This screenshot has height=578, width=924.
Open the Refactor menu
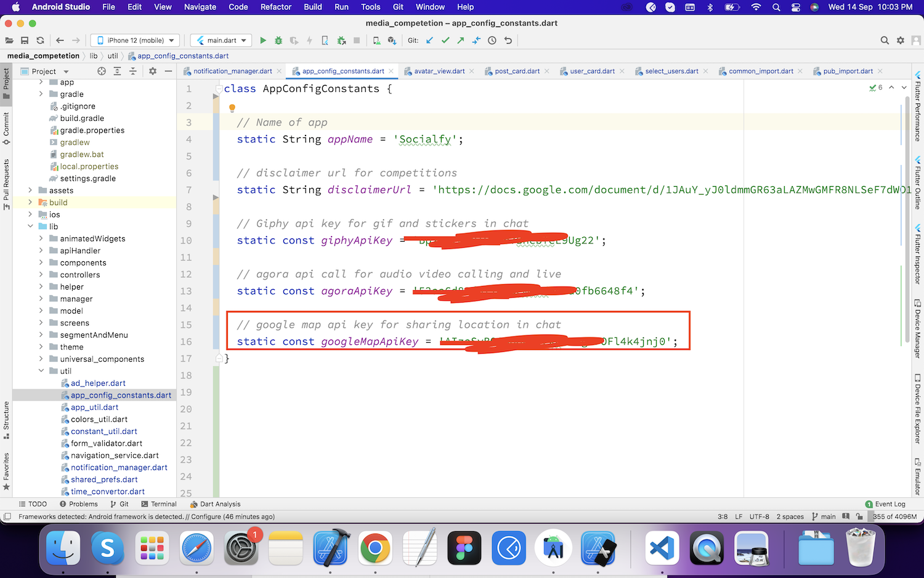(276, 7)
